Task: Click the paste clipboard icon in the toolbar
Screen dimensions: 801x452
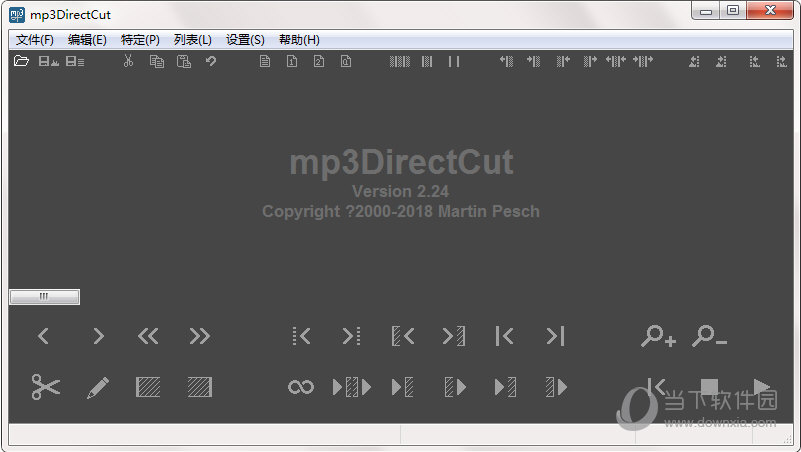Action: (184, 61)
